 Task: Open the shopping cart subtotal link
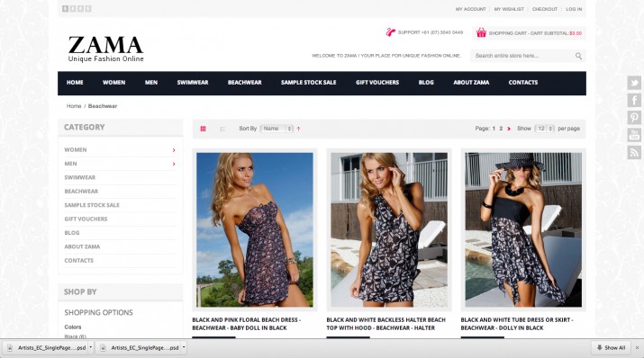pos(535,33)
